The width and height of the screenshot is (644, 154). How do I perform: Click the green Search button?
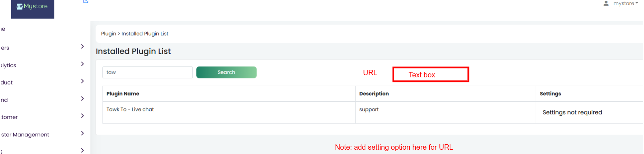(226, 72)
